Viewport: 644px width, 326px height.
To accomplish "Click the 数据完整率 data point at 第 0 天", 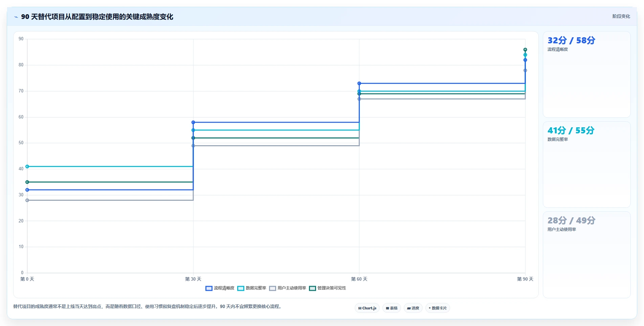I will click(x=27, y=167).
